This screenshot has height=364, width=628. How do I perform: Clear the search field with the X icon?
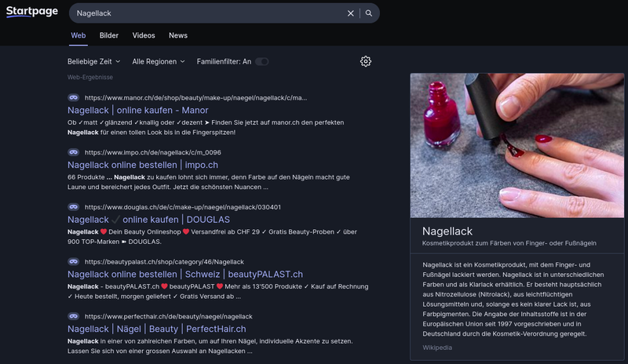tap(350, 13)
